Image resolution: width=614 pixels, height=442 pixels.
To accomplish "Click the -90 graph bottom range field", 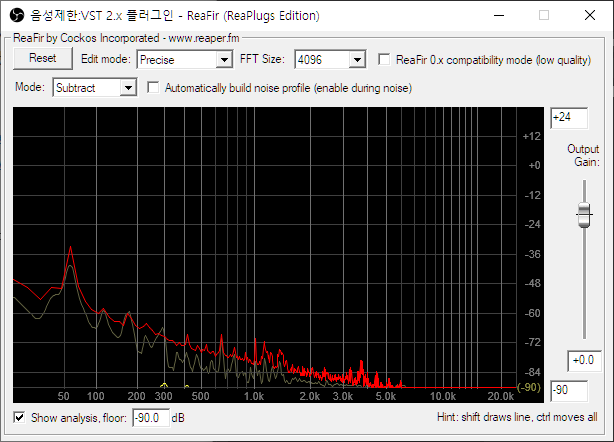I will click(x=569, y=390).
